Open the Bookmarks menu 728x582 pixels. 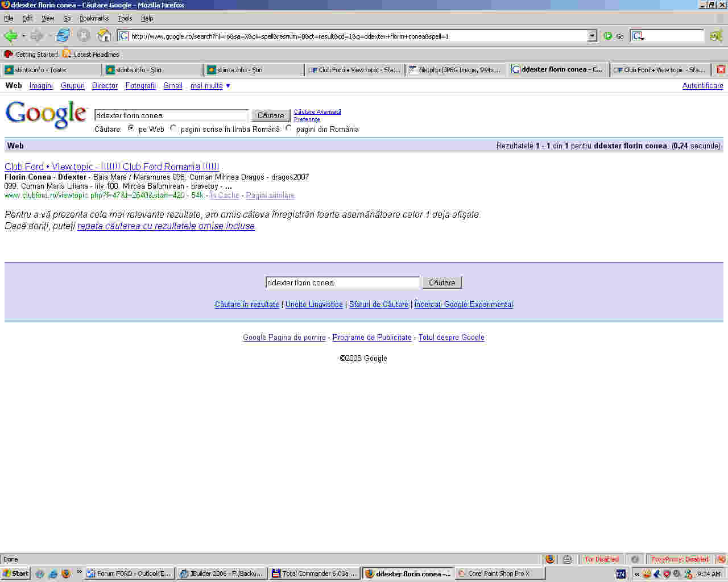pos(94,18)
